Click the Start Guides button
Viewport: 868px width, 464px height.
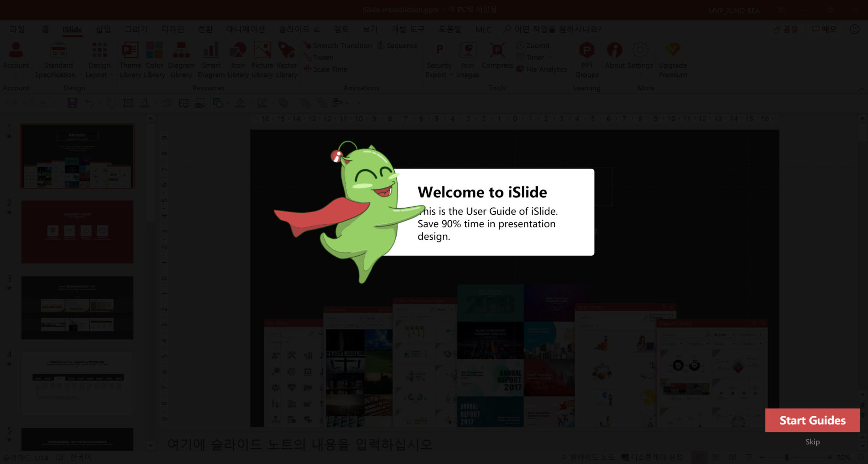(x=812, y=420)
